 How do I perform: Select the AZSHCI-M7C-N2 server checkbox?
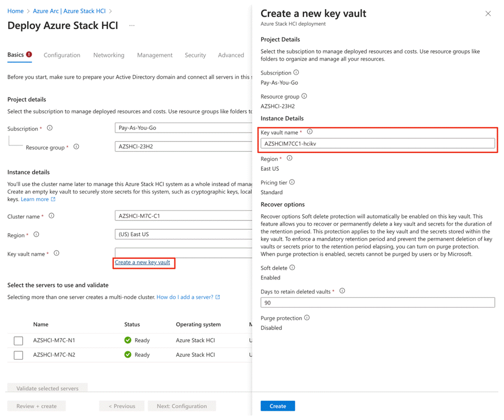click(x=19, y=355)
